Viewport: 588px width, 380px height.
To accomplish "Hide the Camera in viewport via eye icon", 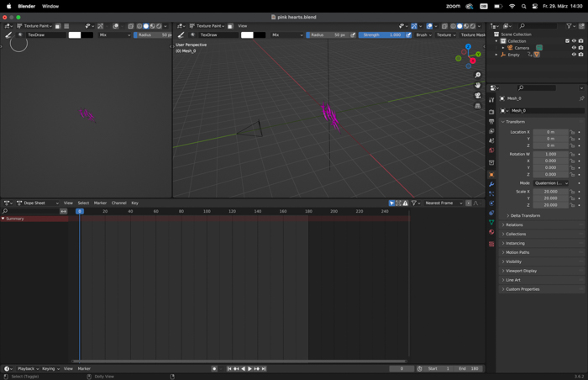I will pos(574,48).
